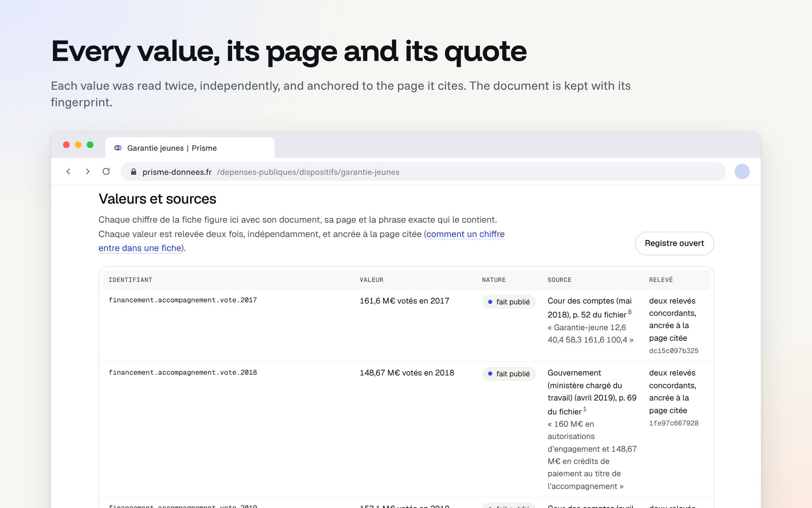Click the browser forward arrow
Viewport: 812px width, 508px height.
tap(88, 171)
